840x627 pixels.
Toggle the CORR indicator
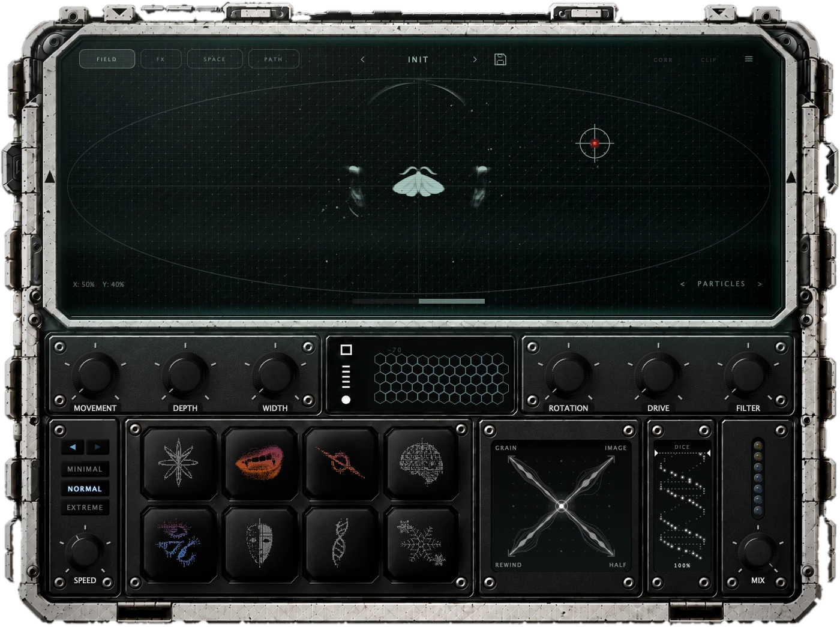(663, 60)
